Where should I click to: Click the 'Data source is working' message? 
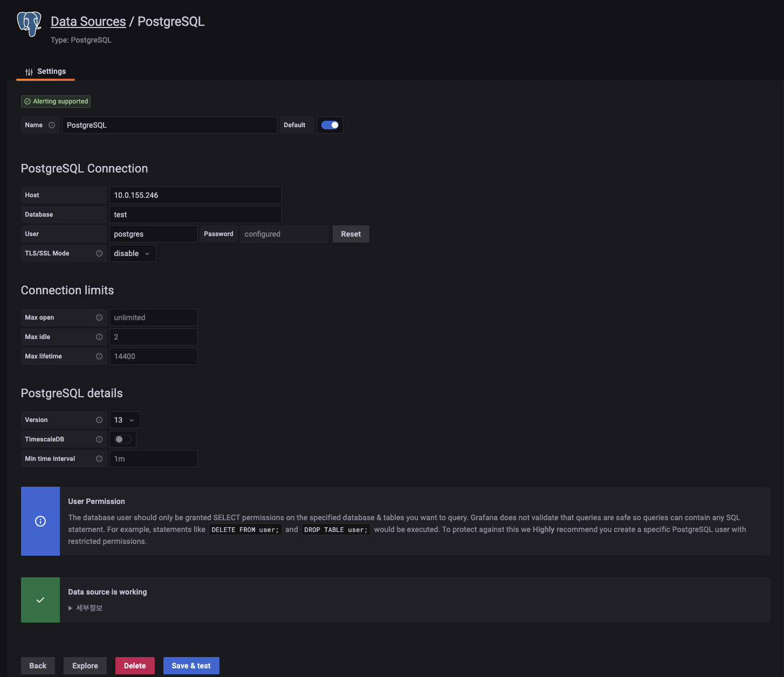(x=107, y=592)
